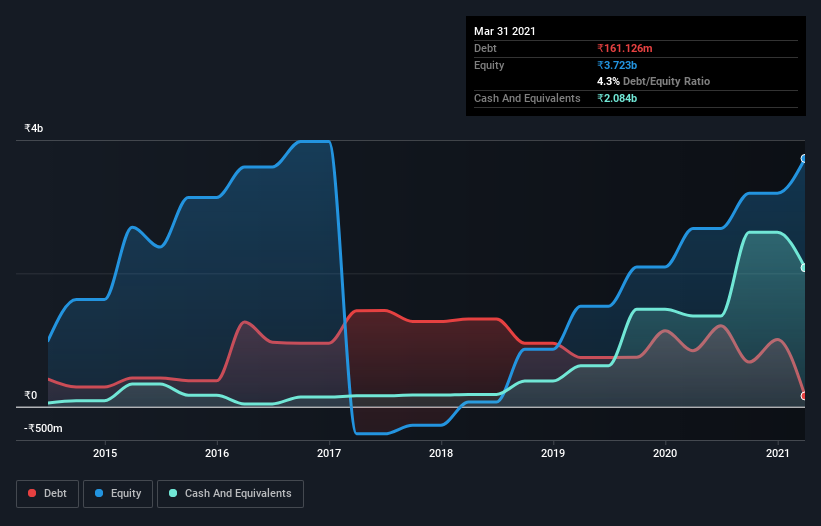Select the 2015 x-axis label
The width and height of the screenshot is (821, 526).
point(105,453)
